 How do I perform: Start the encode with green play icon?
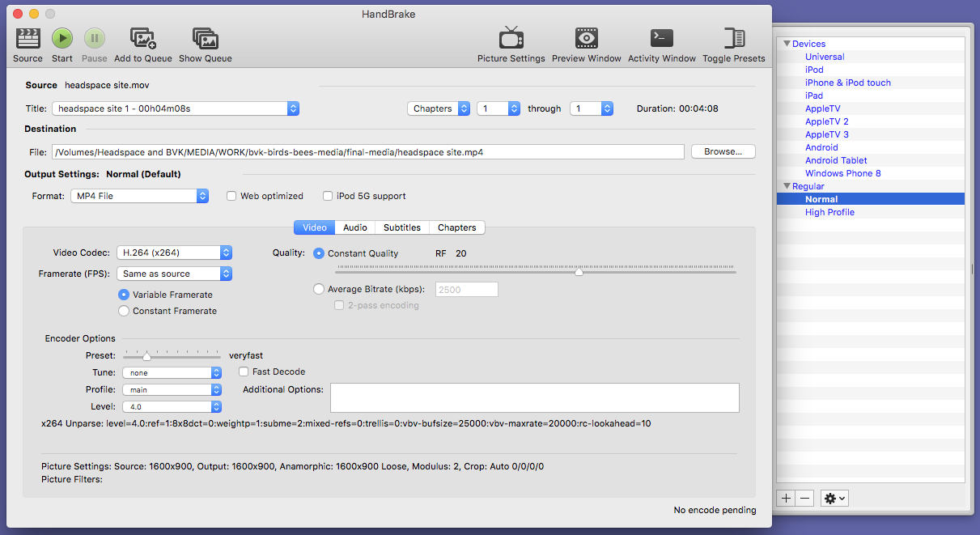pyautogui.click(x=62, y=38)
